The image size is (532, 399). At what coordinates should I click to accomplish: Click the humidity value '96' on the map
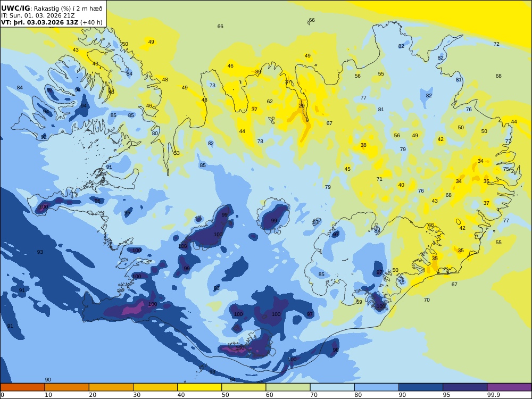click(97, 201)
